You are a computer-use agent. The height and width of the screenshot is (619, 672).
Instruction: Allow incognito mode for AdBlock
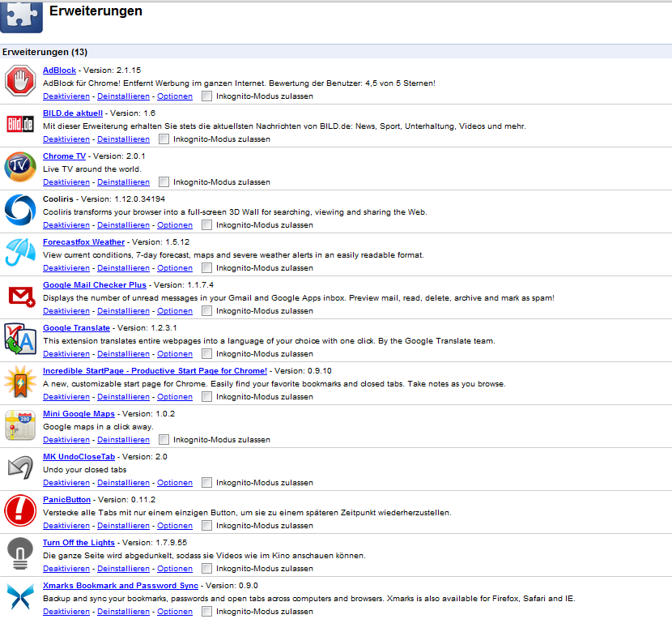pos(206,96)
